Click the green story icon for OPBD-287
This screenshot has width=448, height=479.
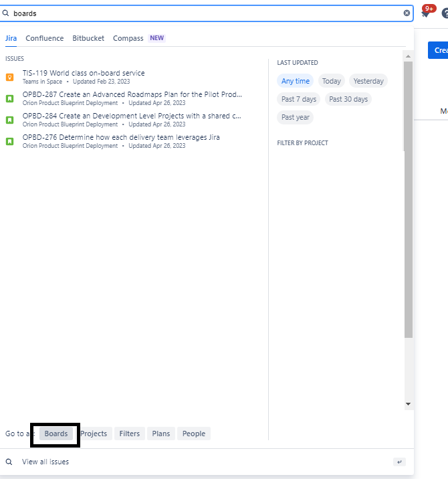click(x=10, y=98)
